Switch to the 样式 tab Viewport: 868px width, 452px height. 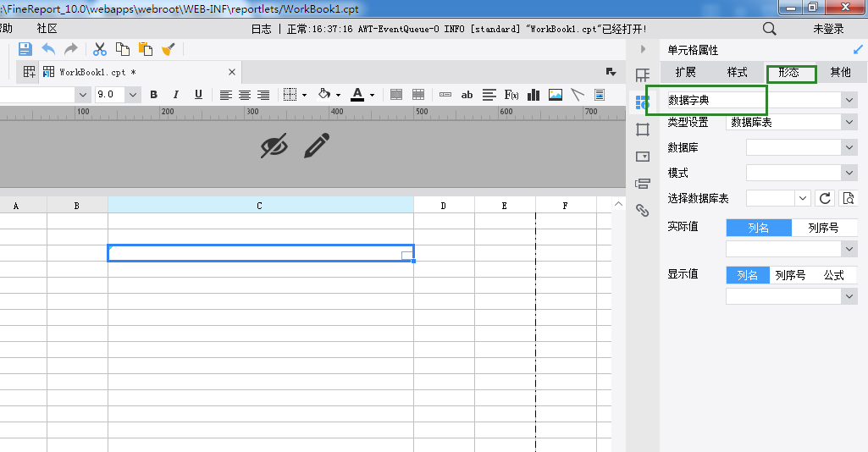click(737, 72)
